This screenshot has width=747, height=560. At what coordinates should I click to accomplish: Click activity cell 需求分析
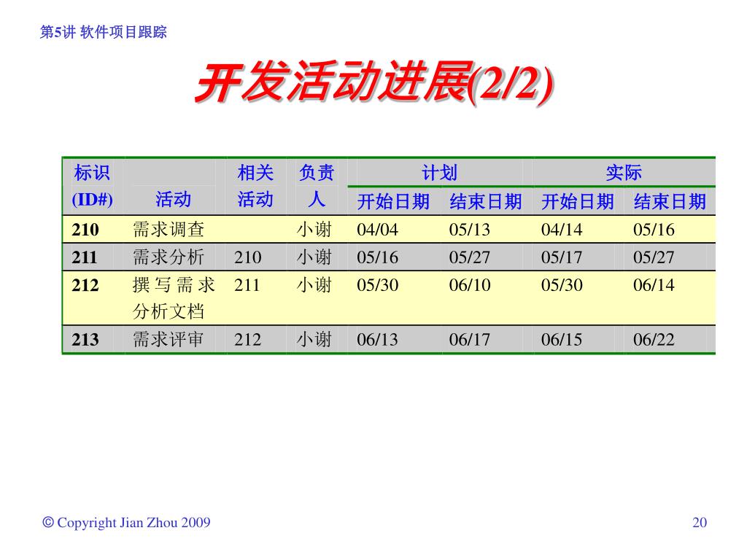coord(169,257)
